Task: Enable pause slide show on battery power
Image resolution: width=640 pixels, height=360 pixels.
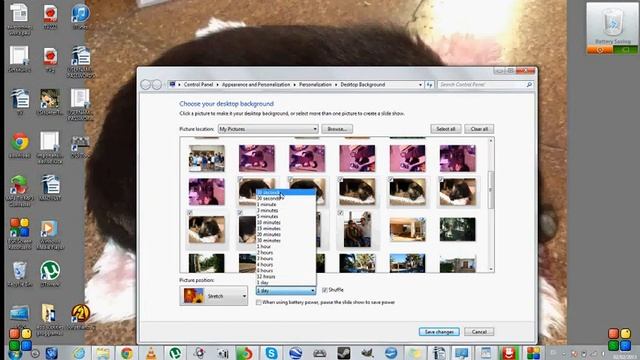Action: (258, 302)
